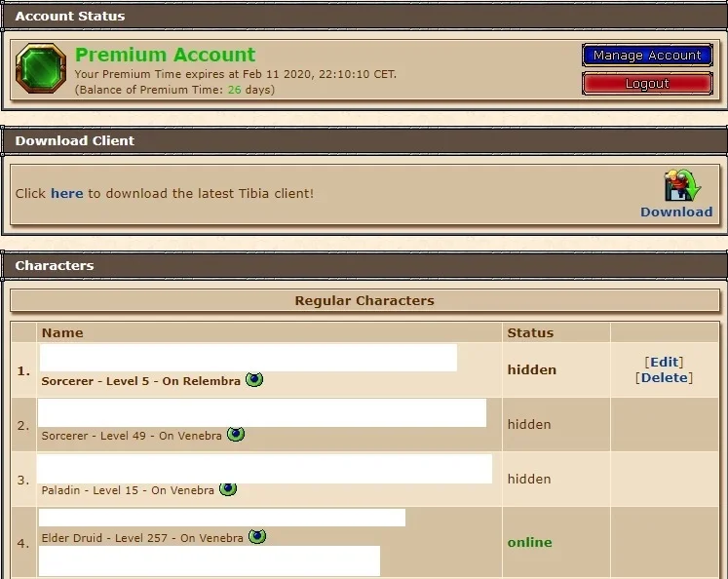Click the 'here' client download link
This screenshot has height=579, width=728.
tap(67, 193)
